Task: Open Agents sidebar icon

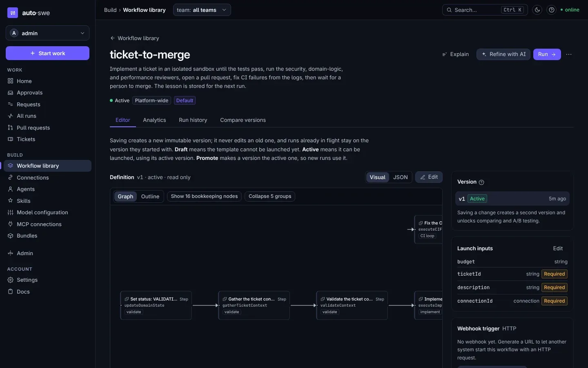Action: pos(11,189)
